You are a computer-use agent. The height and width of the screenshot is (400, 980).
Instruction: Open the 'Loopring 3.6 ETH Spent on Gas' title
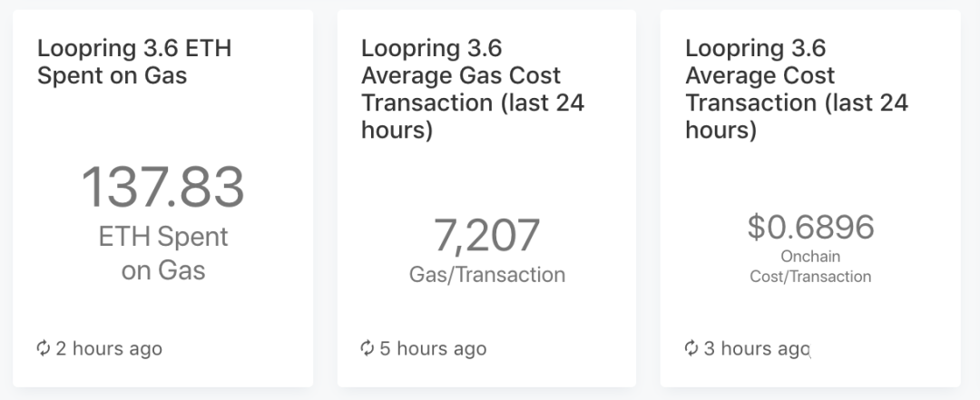tap(134, 62)
